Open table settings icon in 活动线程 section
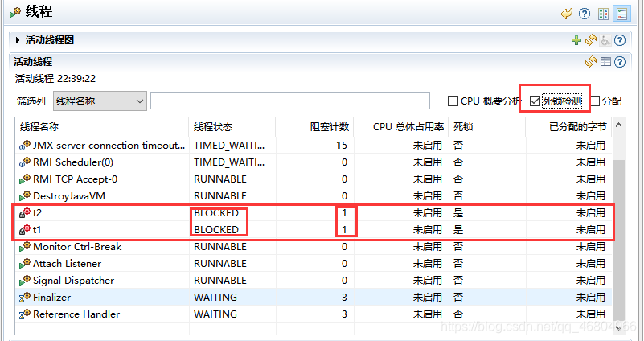This screenshot has width=644, height=341. point(605,62)
